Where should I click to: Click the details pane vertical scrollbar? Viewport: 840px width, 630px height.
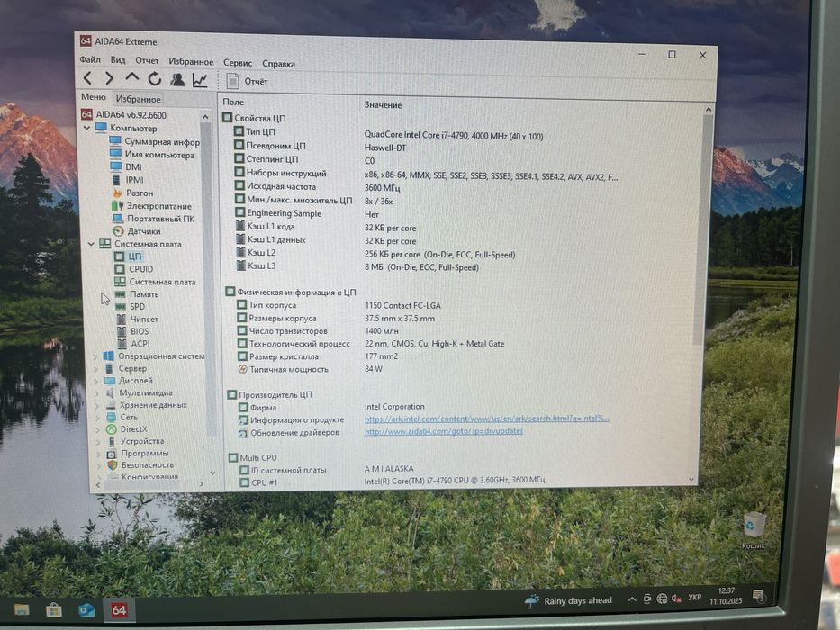[x=701, y=230]
